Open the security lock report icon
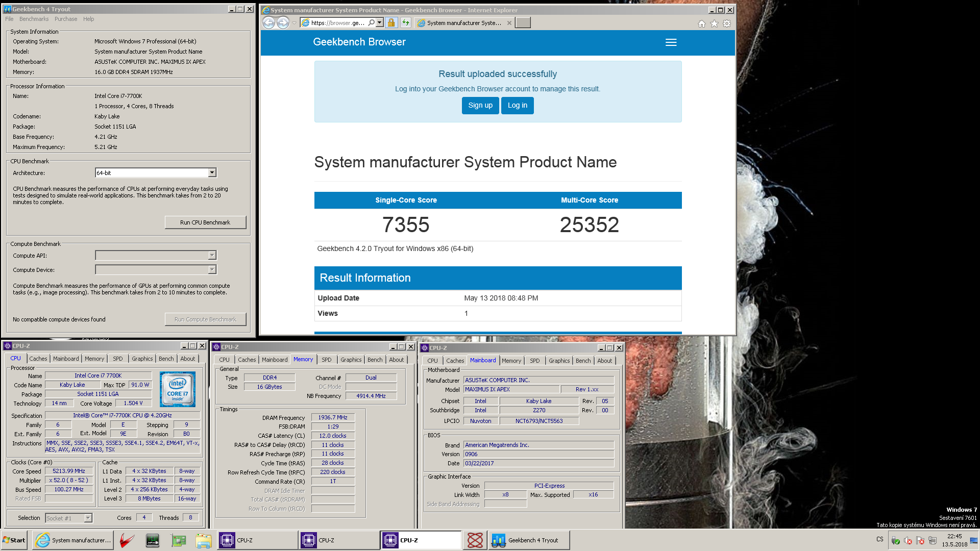The height and width of the screenshot is (551, 980). click(391, 22)
